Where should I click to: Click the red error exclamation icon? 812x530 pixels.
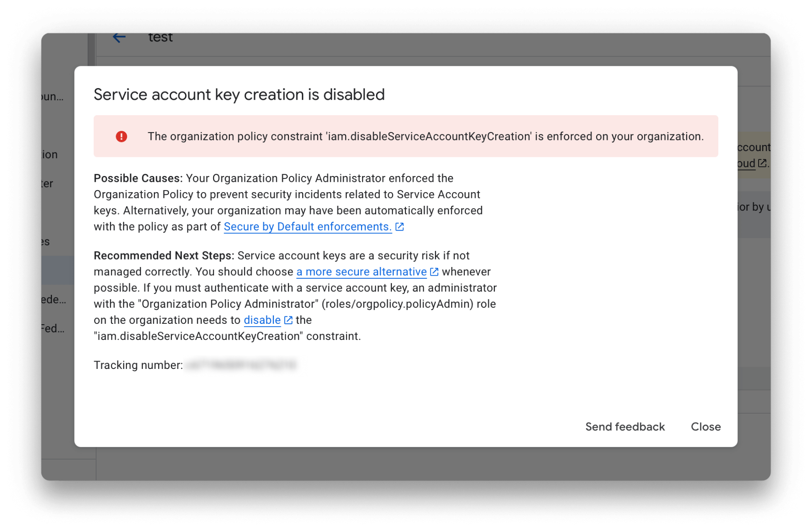click(x=121, y=137)
